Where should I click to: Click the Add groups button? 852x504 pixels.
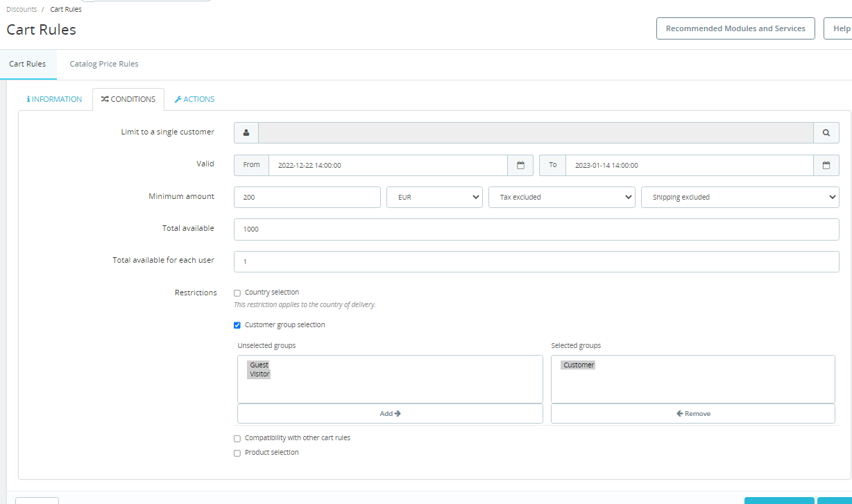(x=390, y=413)
